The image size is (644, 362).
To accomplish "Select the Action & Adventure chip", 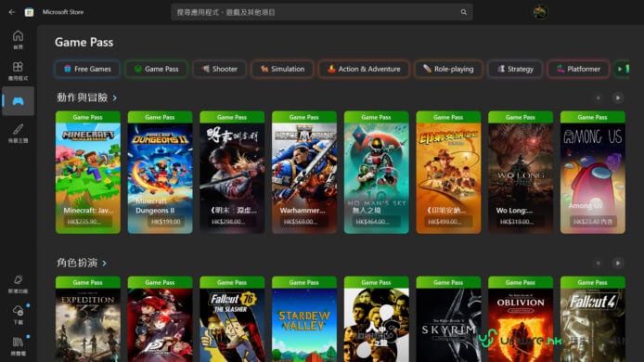I will 364,69.
